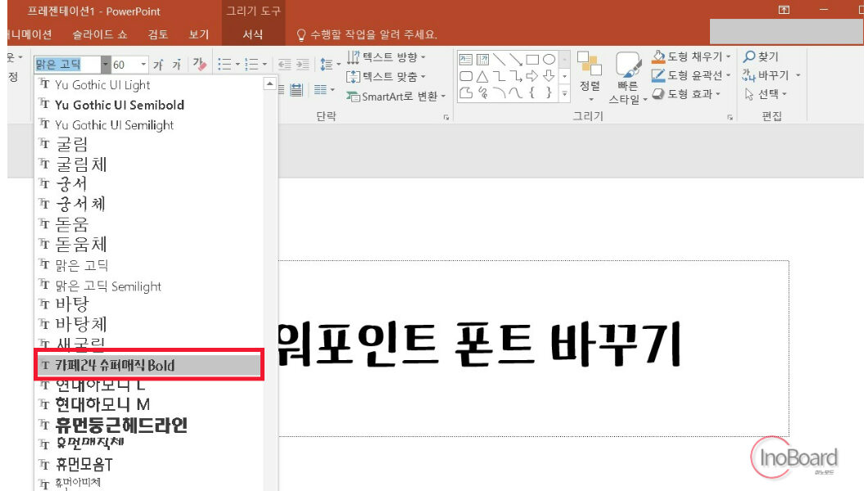Apply numbered list formatting
This screenshot has width=868, height=491.
(x=252, y=65)
